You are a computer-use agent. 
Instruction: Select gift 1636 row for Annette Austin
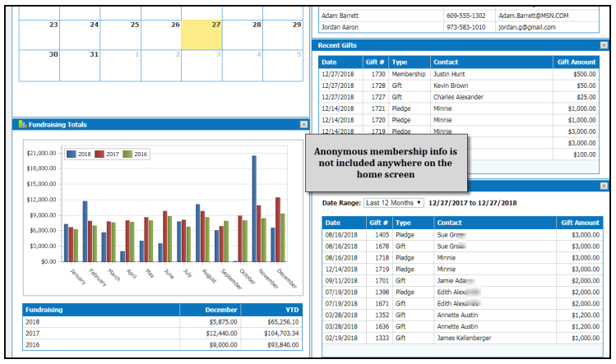[462, 326]
